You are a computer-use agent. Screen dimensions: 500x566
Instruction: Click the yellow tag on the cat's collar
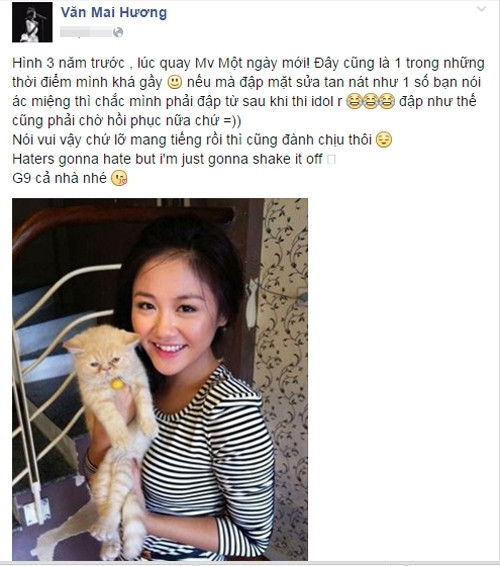[117, 384]
